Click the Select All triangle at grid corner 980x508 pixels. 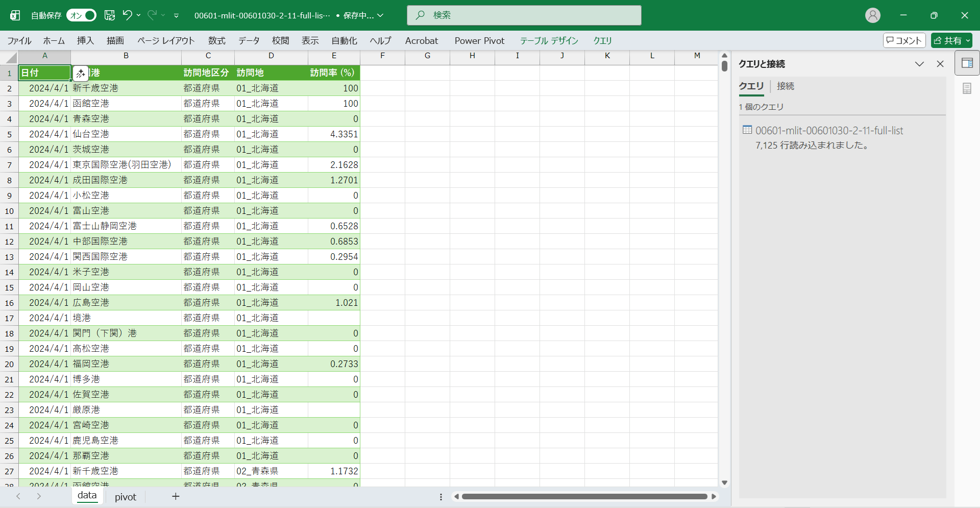[x=11, y=57]
